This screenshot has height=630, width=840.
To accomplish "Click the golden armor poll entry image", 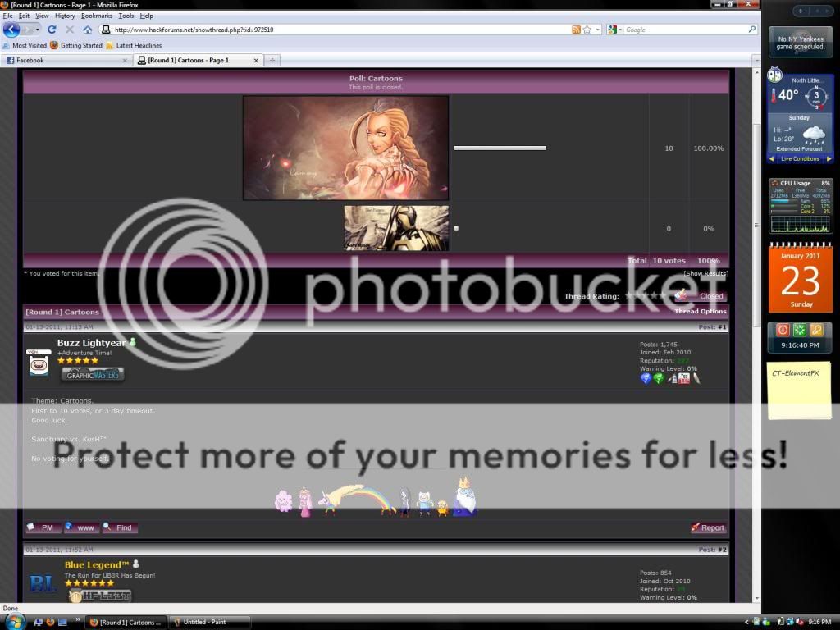I will click(x=396, y=228).
